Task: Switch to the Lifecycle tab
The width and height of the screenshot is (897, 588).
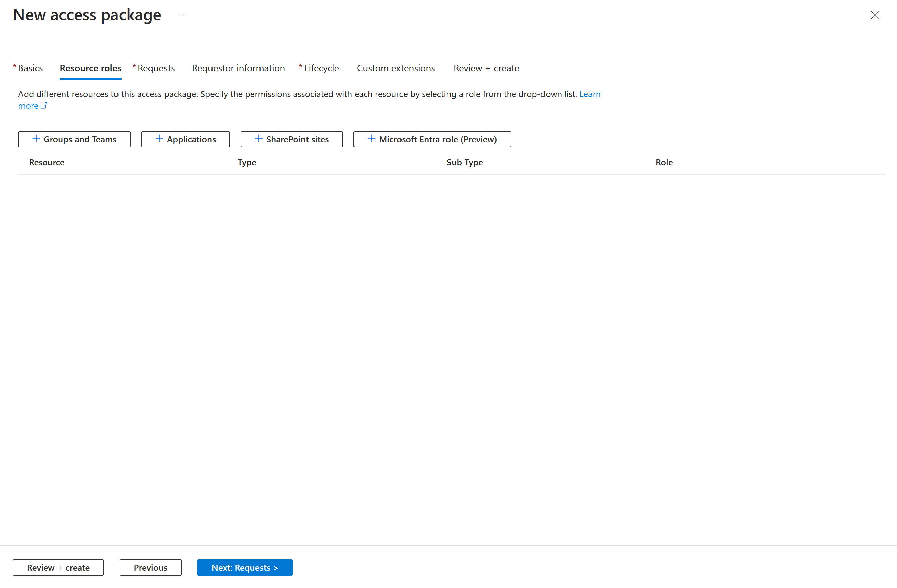Action: pyautogui.click(x=321, y=68)
